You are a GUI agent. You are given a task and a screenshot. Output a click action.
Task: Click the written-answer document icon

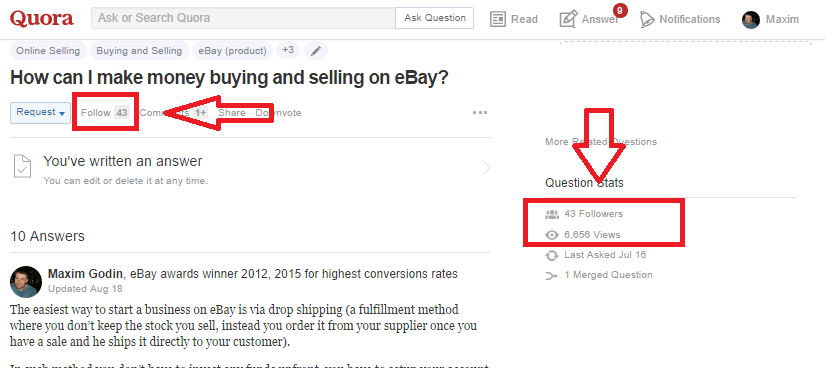point(22,168)
